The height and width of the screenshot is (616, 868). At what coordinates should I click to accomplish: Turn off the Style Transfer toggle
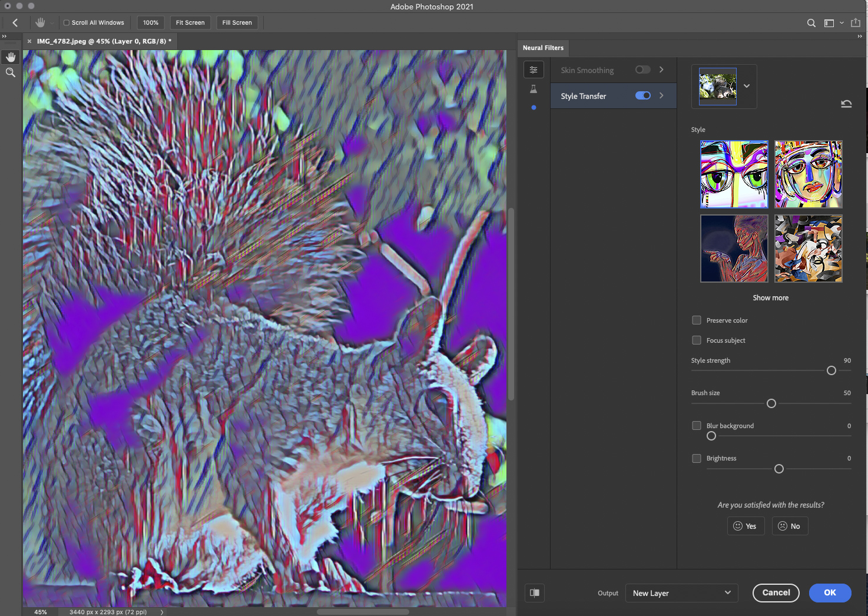click(642, 95)
